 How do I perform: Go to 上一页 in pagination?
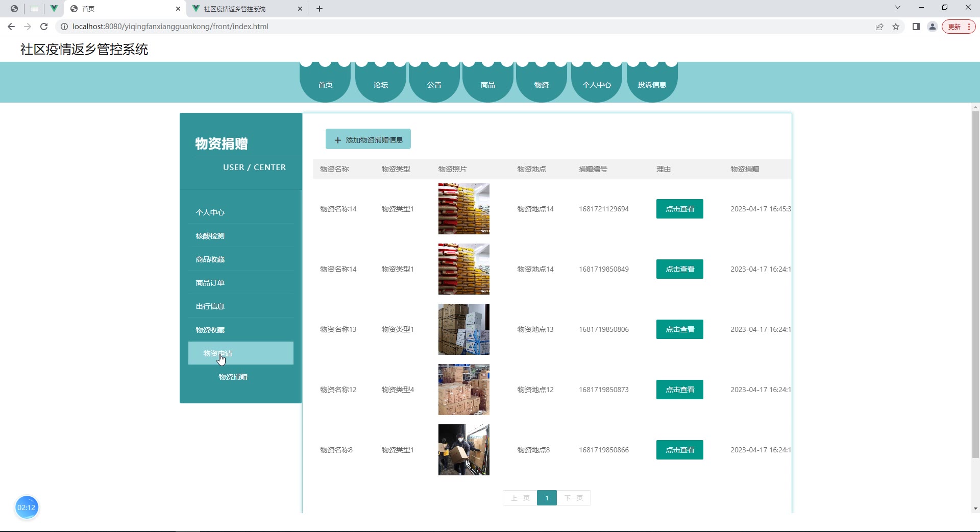click(520, 498)
